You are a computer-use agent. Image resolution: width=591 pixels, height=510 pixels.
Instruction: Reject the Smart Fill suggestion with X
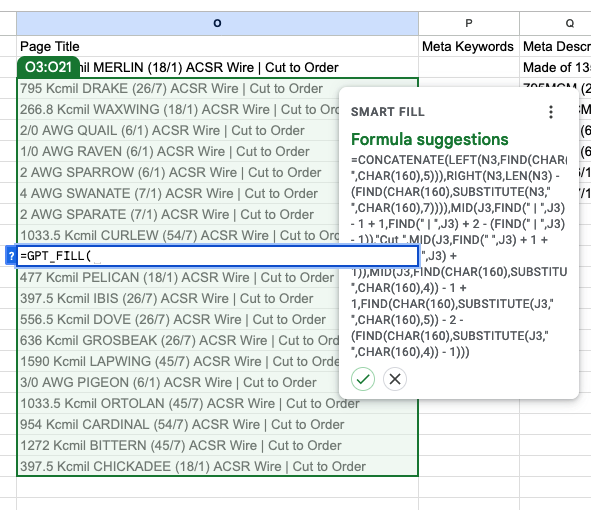(x=395, y=379)
